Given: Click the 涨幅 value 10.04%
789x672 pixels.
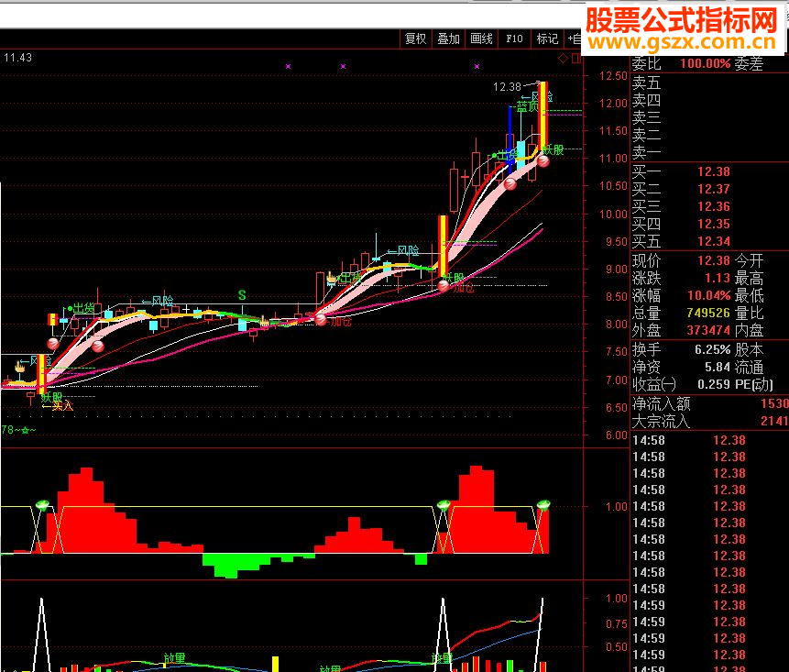Looking at the screenshot, I should click(x=709, y=295).
